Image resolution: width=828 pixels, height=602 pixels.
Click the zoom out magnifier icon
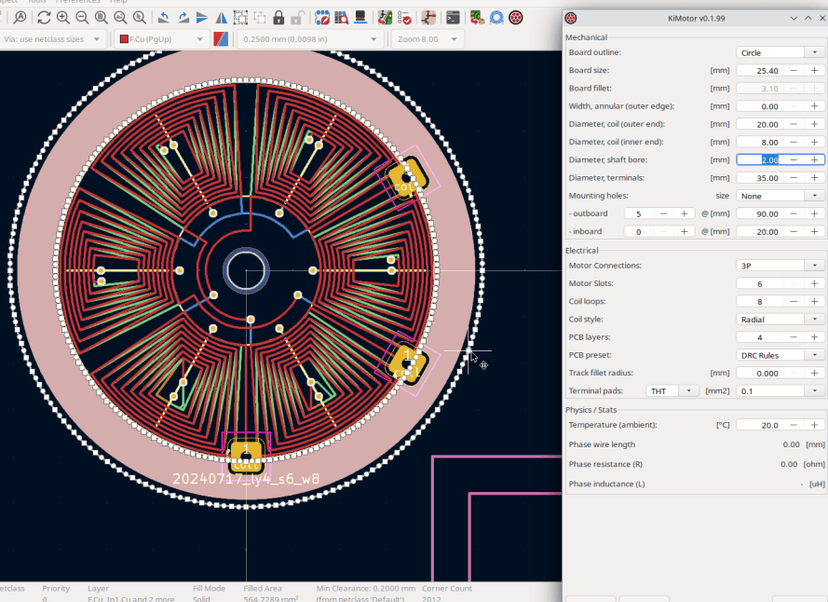click(82, 18)
